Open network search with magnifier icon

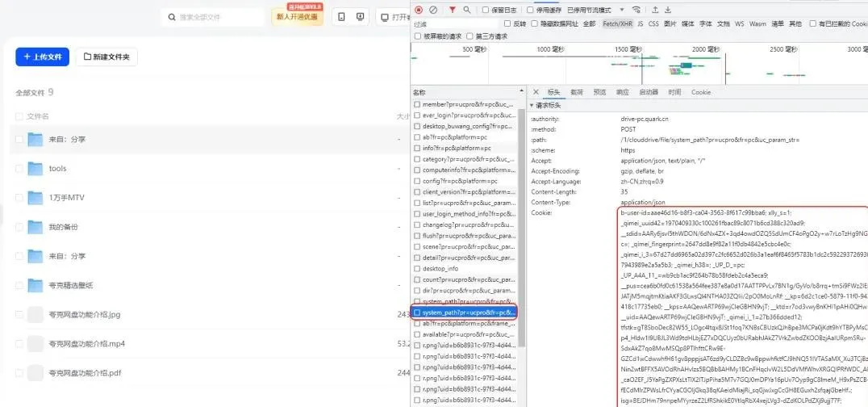click(x=468, y=10)
